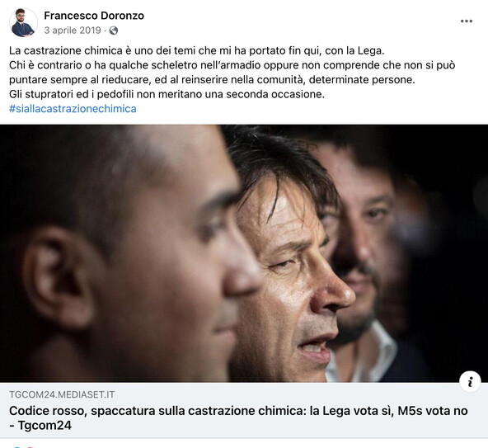Click the blue Like reaction icon
Screen dimensions: 488x448
click(17, 446)
